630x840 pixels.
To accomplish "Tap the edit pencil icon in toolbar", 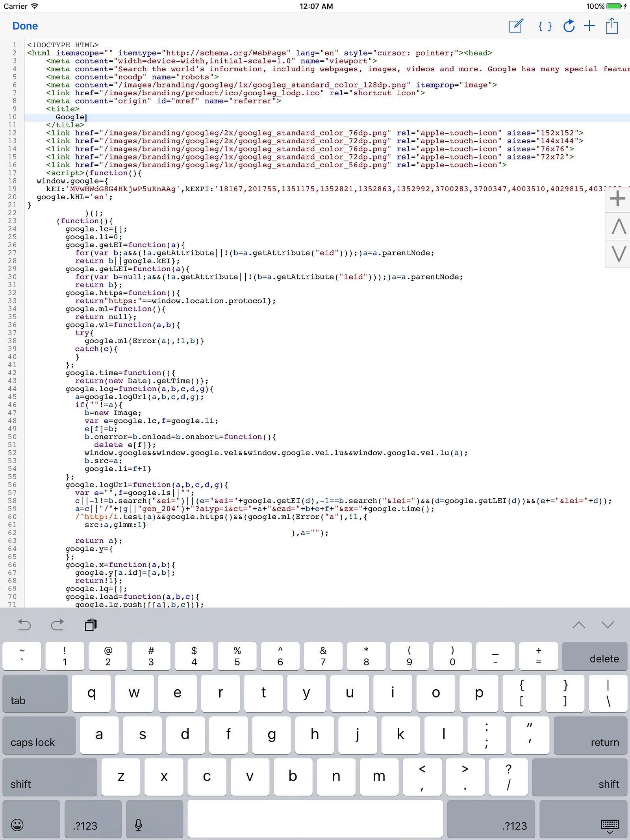I will 516,26.
